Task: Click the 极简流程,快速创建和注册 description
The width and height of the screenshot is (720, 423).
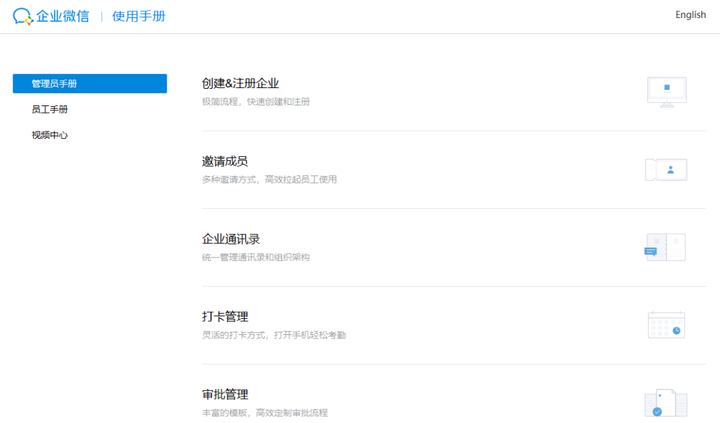Action: tap(256, 102)
